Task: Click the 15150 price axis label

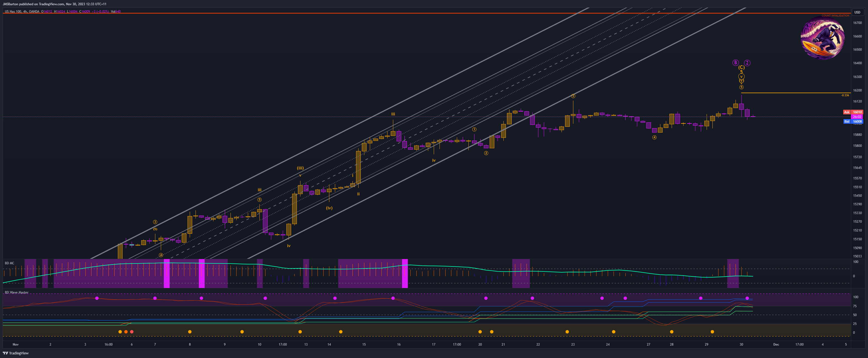Action: tap(857, 239)
